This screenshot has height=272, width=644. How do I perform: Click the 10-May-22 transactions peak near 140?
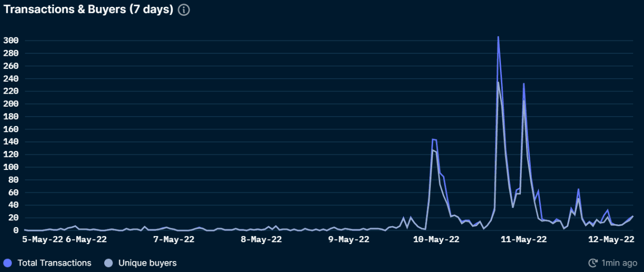[x=434, y=139]
